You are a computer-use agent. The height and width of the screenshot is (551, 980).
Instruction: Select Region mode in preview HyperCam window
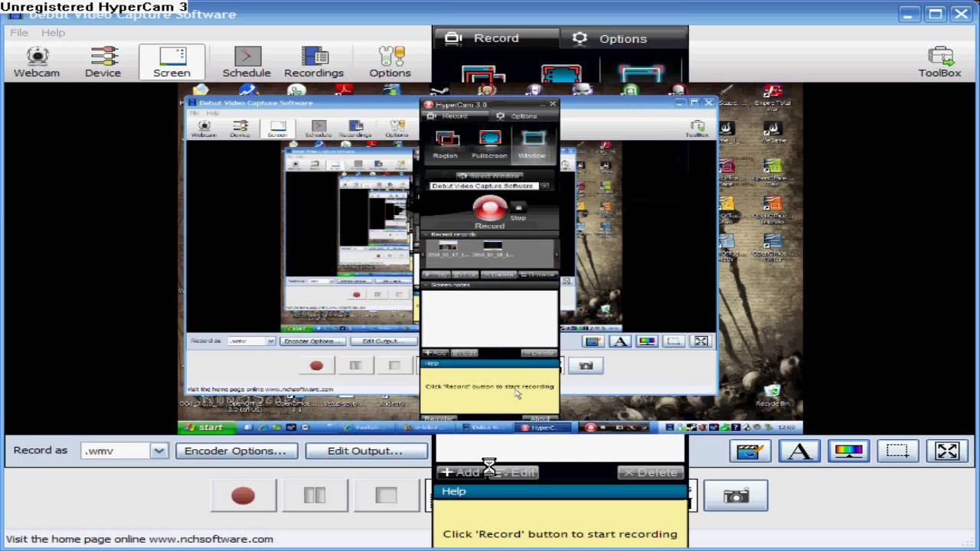[446, 145]
